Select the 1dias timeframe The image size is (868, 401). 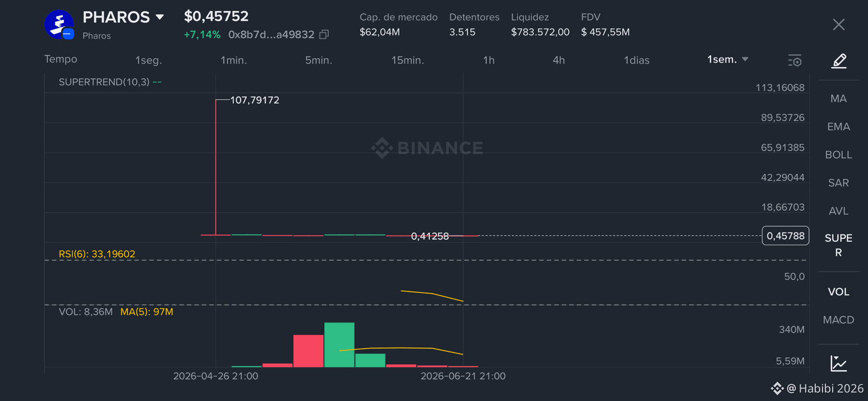point(636,60)
